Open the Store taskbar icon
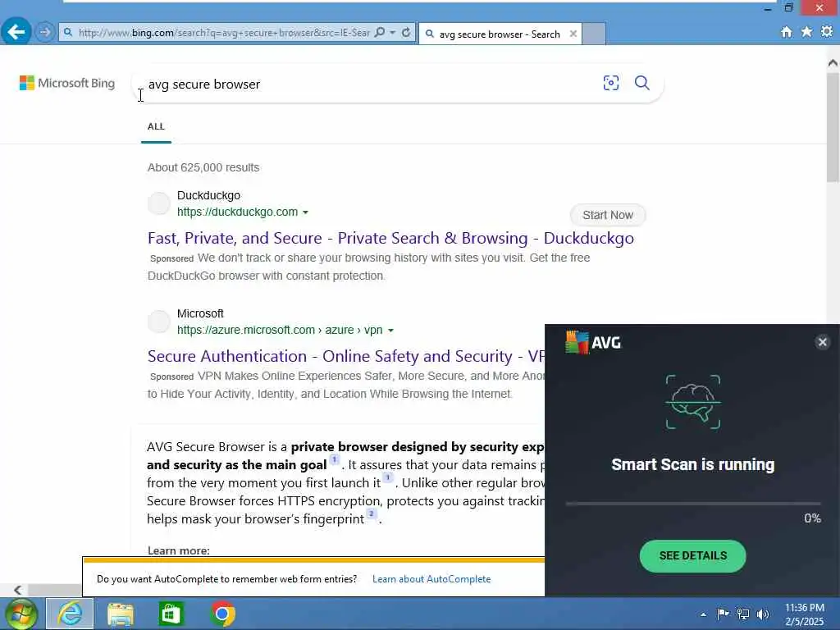This screenshot has width=840, height=630. pos(171,614)
